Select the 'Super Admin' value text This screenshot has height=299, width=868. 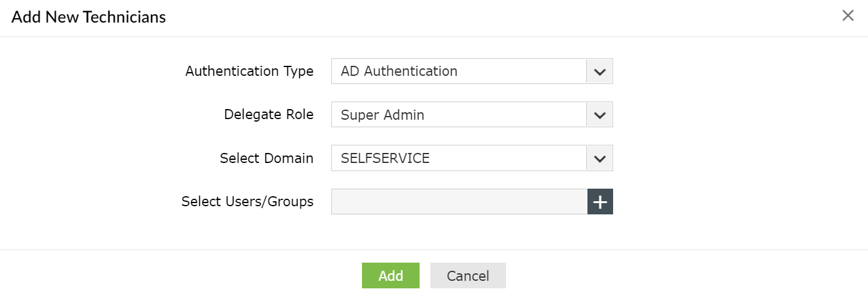383,115
